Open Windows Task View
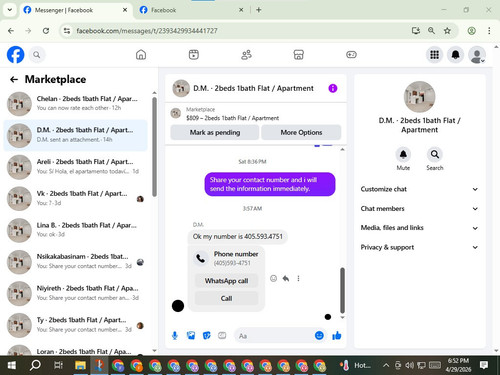 click(58, 365)
